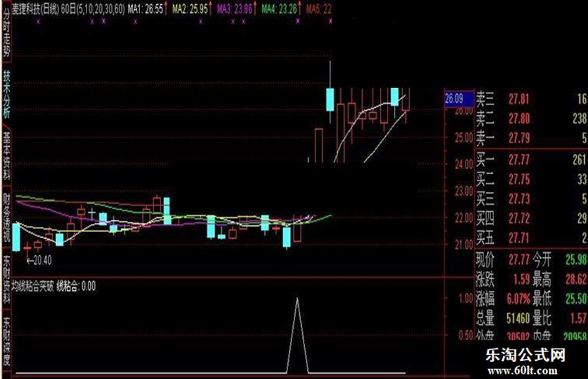588x379 pixels.
Task: Open the 东财资料 sidebar tab
Action: click(6, 280)
